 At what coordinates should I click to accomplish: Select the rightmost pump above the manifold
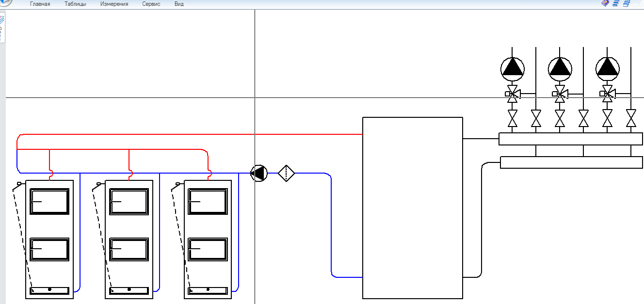[x=607, y=68]
